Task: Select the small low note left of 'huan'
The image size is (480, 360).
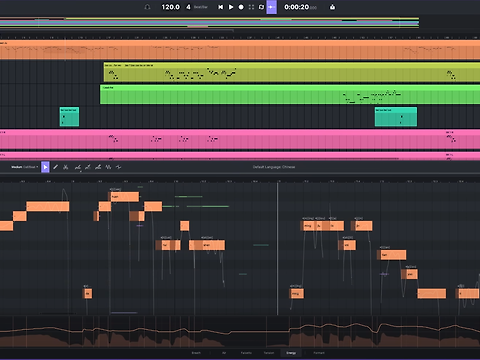Action: pos(87,294)
